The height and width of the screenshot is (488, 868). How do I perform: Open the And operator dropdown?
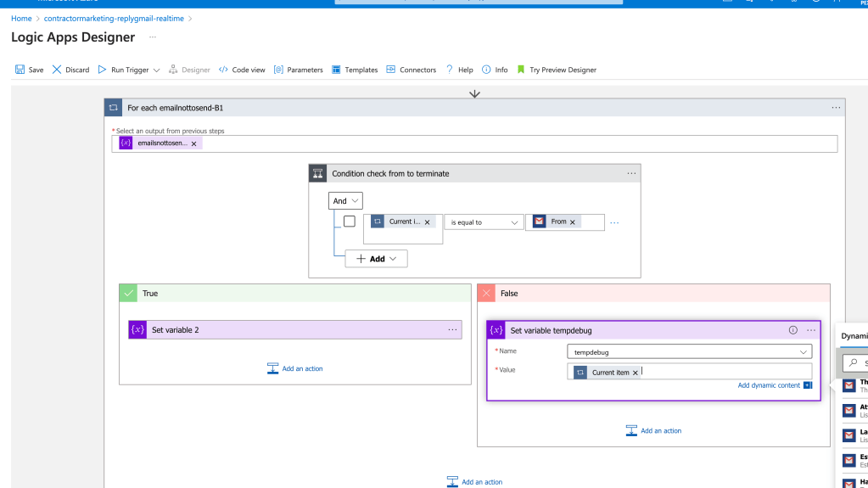pyautogui.click(x=345, y=200)
